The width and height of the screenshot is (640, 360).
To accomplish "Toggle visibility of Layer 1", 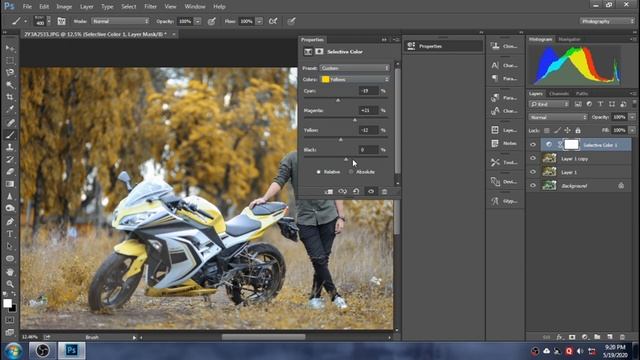I will 533,172.
